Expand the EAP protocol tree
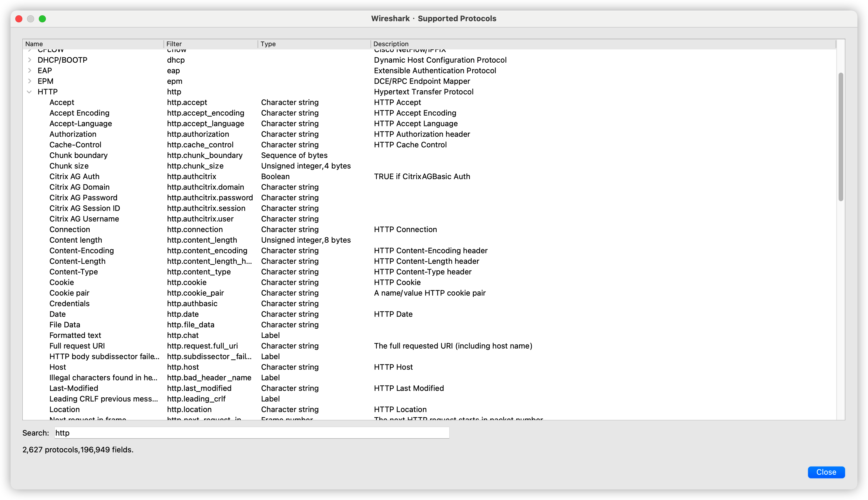 [29, 71]
